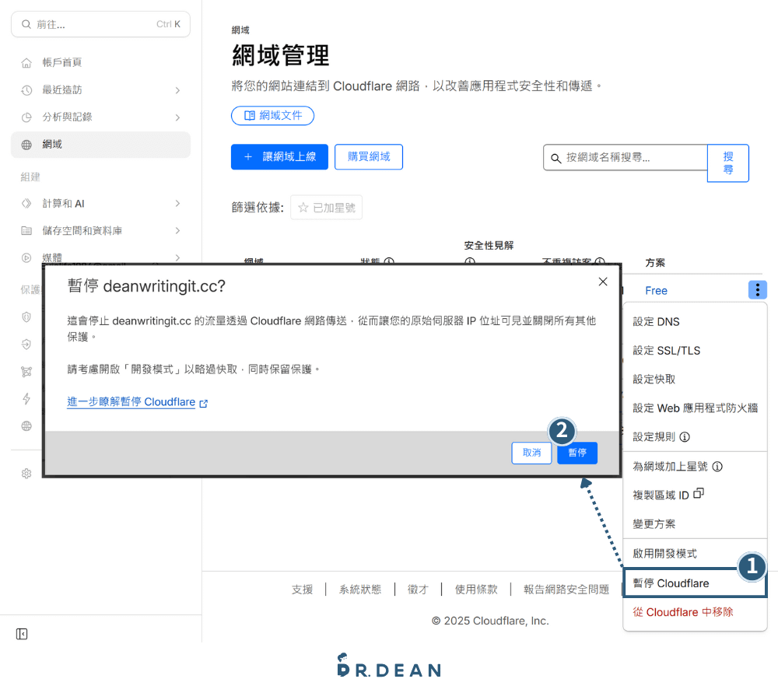Click the 儲存空間和資料庫 icon
The image size is (778, 700).
pyautogui.click(x=26, y=231)
